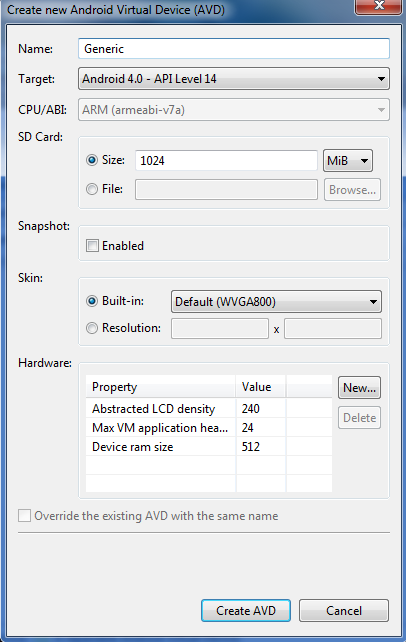Click the Create AVD button
This screenshot has height=642, width=406.
pyautogui.click(x=246, y=610)
